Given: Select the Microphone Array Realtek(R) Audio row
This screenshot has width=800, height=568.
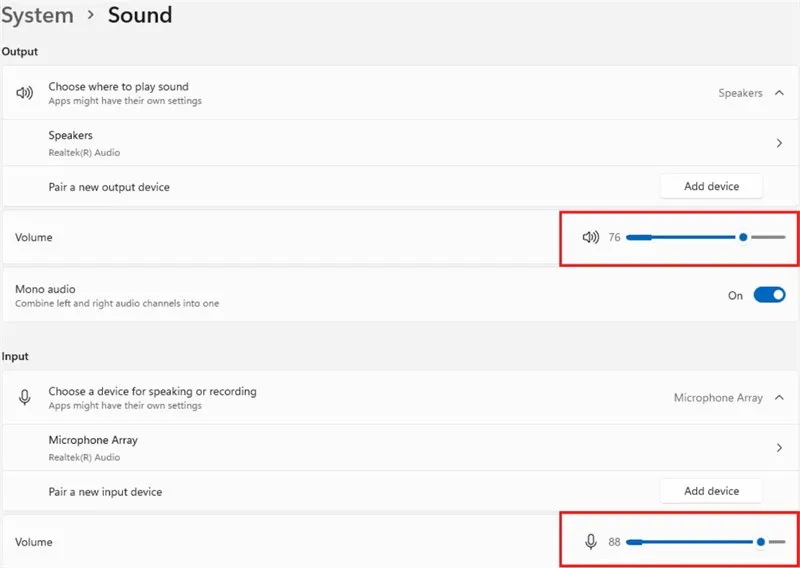Looking at the screenshot, I should tap(300, 448).
